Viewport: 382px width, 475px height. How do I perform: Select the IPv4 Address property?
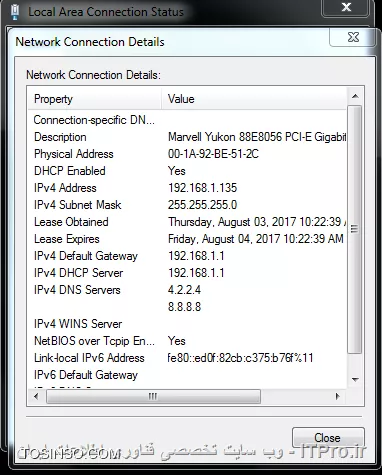click(x=65, y=188)
